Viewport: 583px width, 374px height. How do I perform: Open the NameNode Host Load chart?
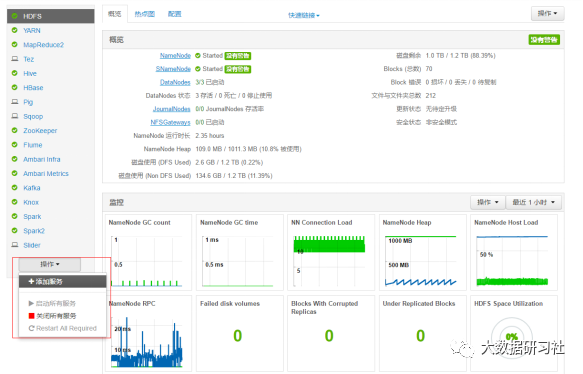[514, 252]
